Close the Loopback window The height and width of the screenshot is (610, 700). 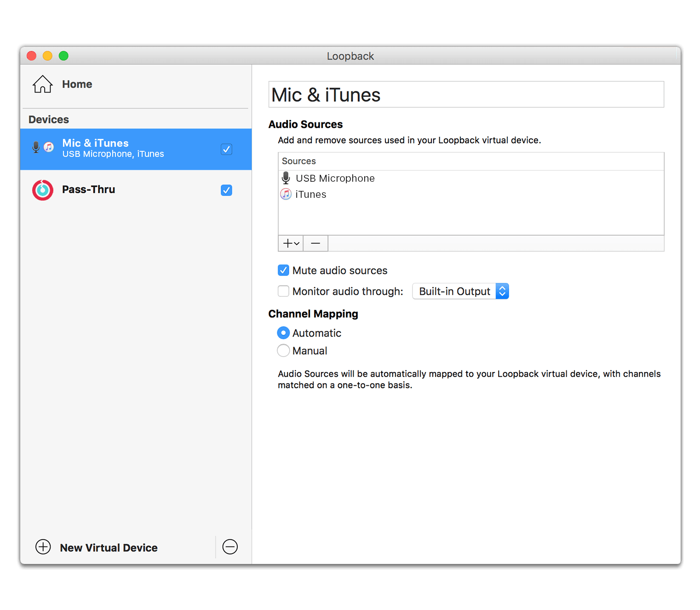(32, 56)
